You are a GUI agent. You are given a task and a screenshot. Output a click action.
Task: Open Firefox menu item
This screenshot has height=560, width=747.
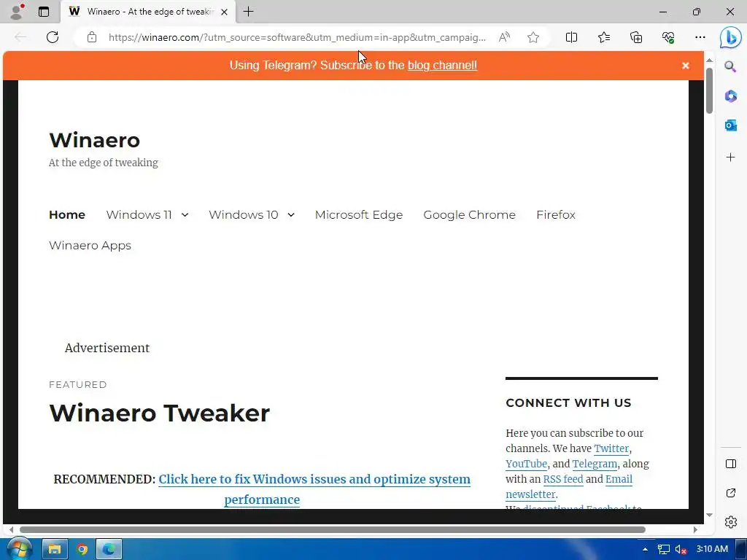tap(555, 215)
